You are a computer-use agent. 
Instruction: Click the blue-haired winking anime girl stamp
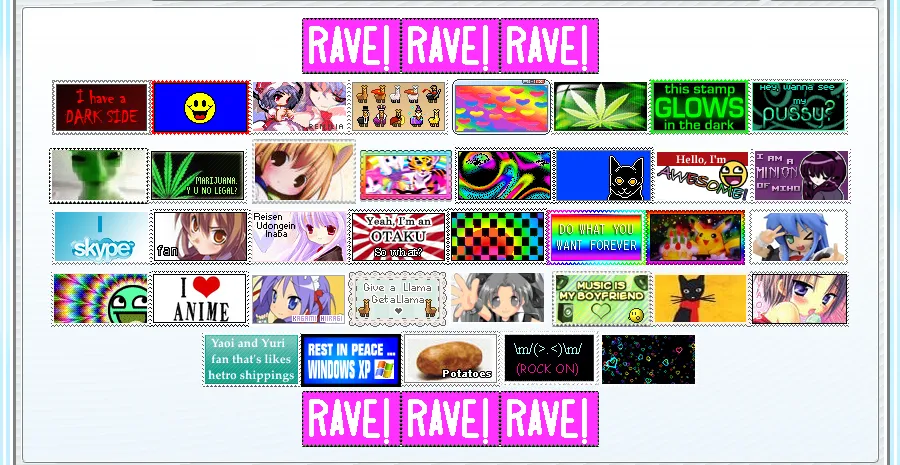pos(798,237)
